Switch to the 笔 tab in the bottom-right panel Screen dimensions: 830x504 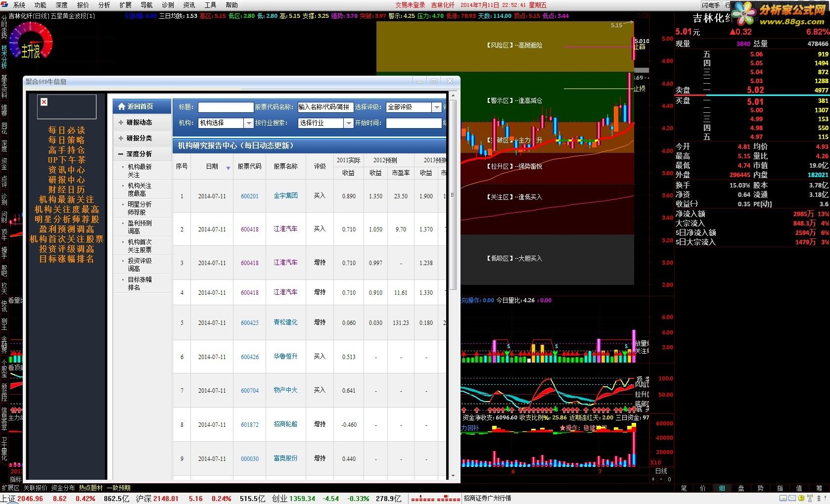[x=684, y=488]
